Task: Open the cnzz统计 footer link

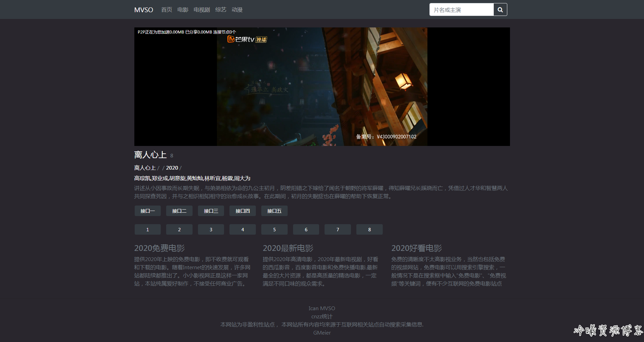Action: 322,317
